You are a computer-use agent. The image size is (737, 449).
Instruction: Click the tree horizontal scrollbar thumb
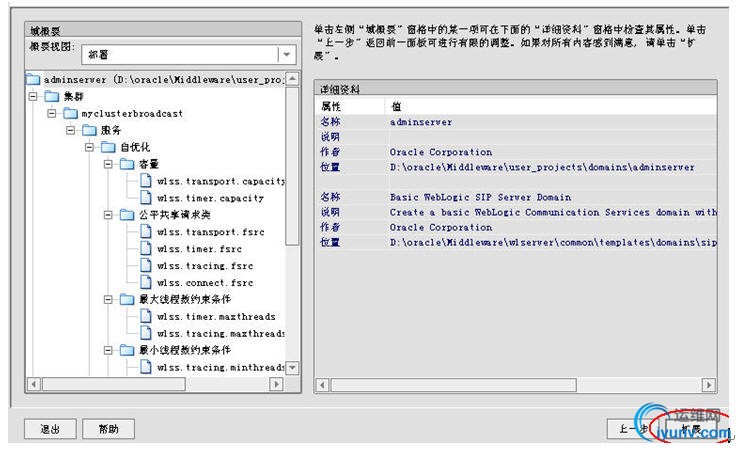pos(113,384)
